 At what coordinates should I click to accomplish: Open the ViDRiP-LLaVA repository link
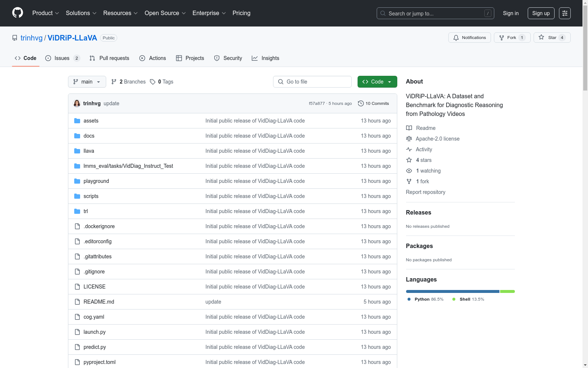point(72,38)
